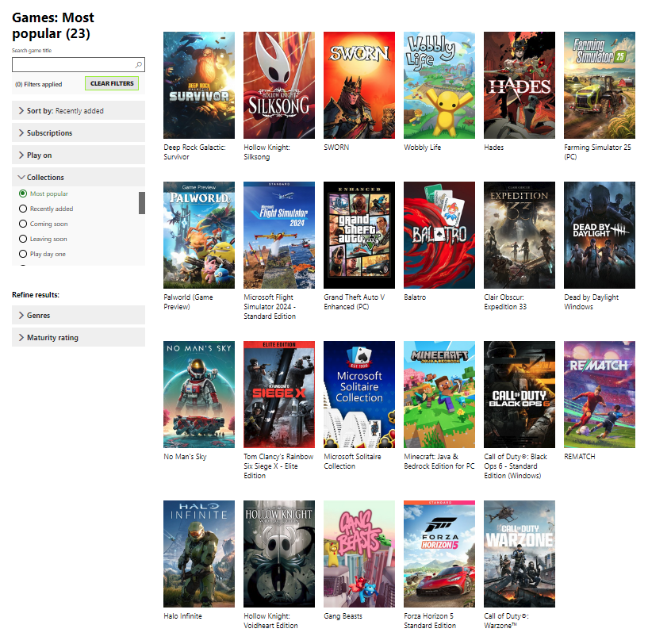Click the Hades title link
This screenshot has width=671, height=644.
(494, 148)
